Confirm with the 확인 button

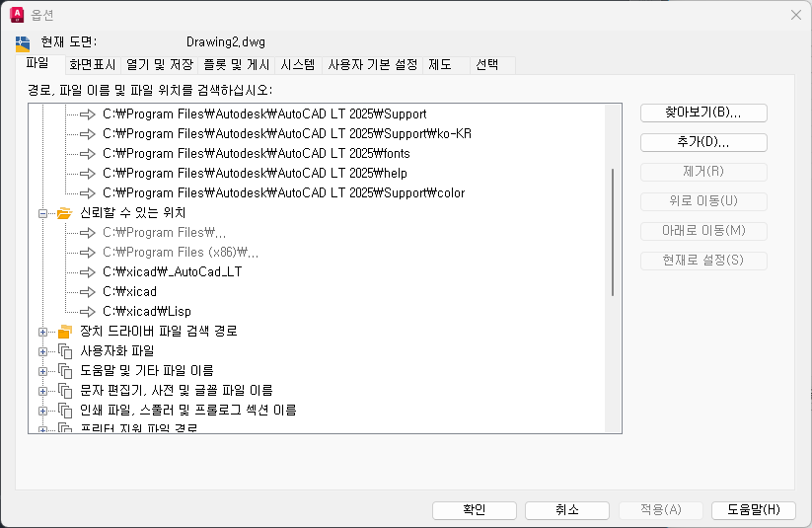click(475, 510)
